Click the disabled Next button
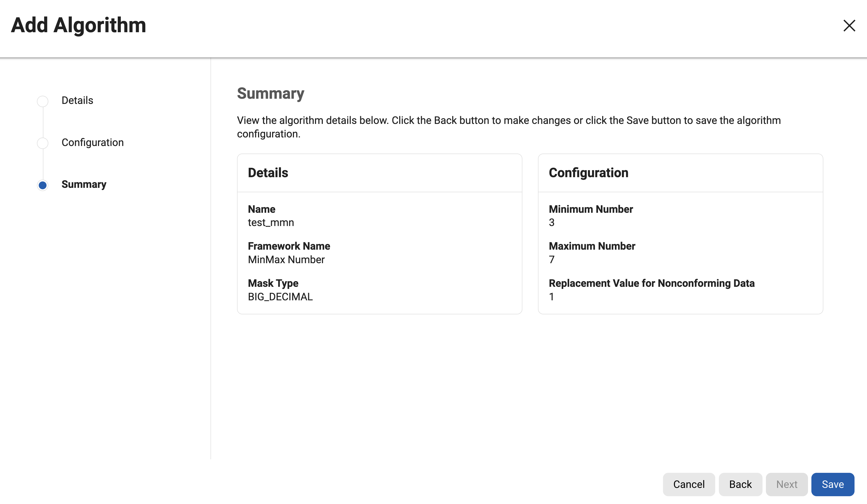The height and width of the screenshot is (504, 867). 786,484
